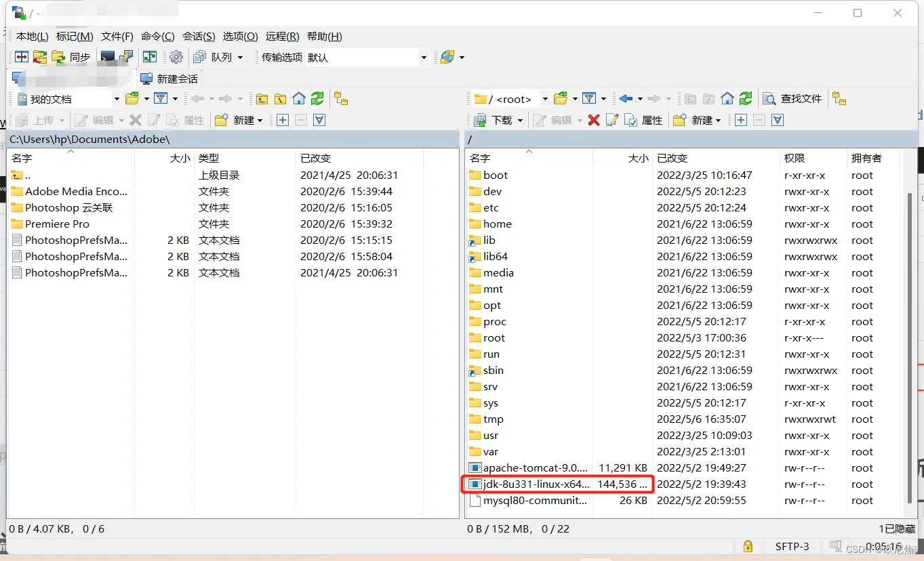Screen dimensions: 924x561
Task: Click the remote back arrow icon
Action: click(626, 99)
